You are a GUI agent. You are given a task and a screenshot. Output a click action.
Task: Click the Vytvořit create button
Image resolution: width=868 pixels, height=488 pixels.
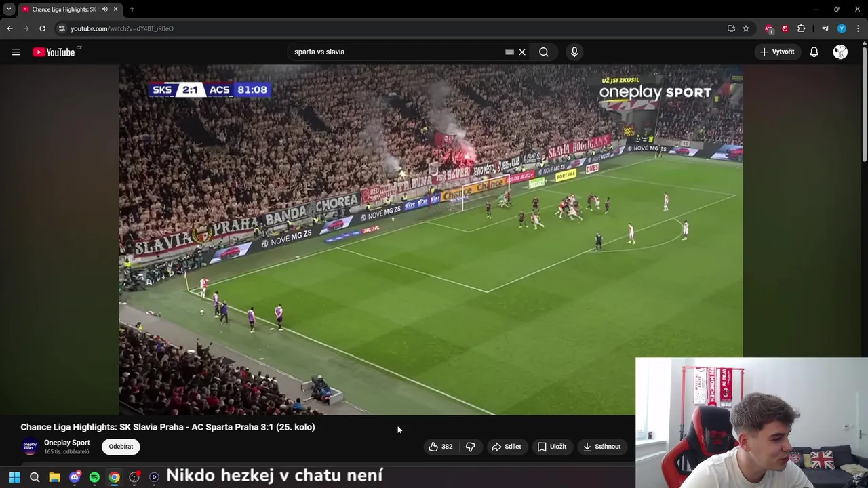point(777,52)
